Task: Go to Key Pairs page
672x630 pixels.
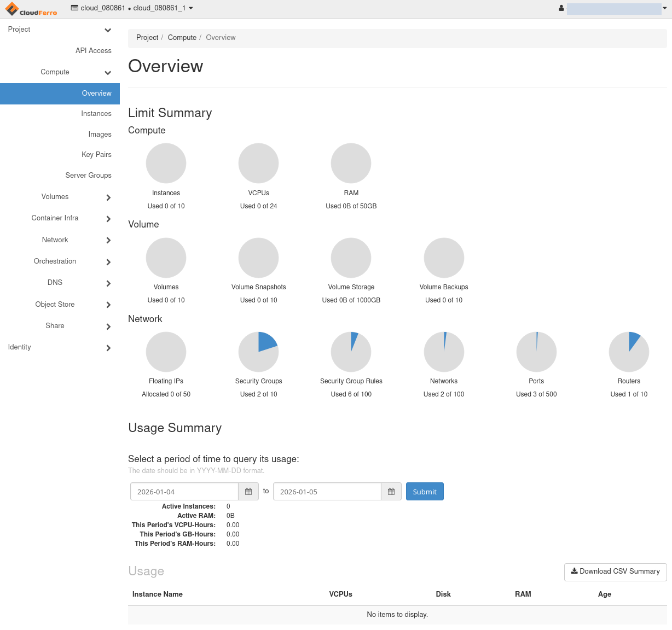Action: 96,155
